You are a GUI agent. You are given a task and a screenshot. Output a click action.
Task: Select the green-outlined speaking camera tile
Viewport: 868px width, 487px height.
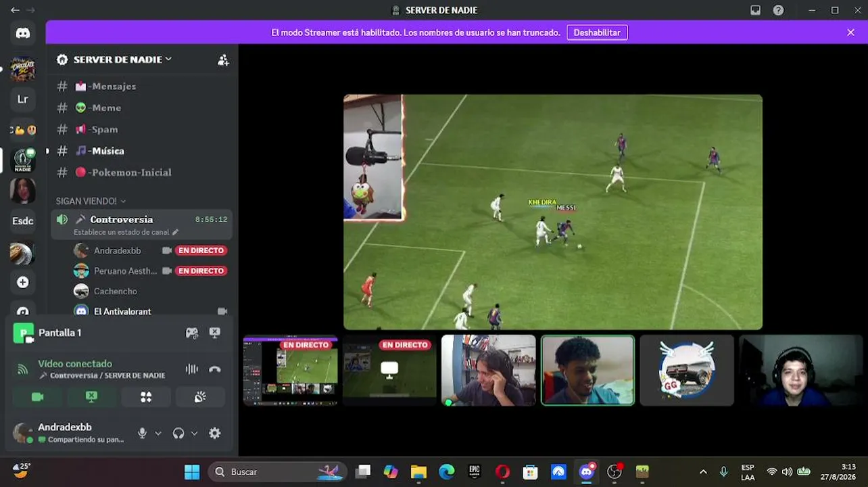pos(587,371)
